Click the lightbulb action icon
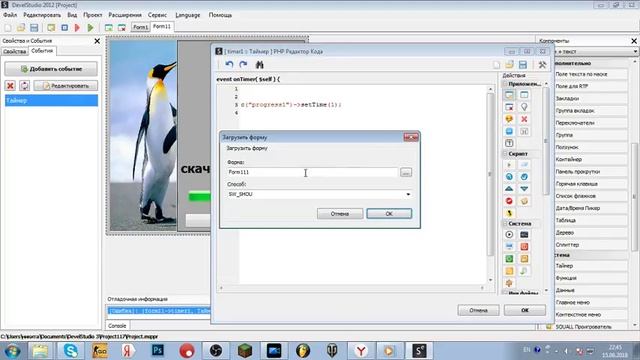The width and height of the screenshot is (640, 360). point(524,107)
